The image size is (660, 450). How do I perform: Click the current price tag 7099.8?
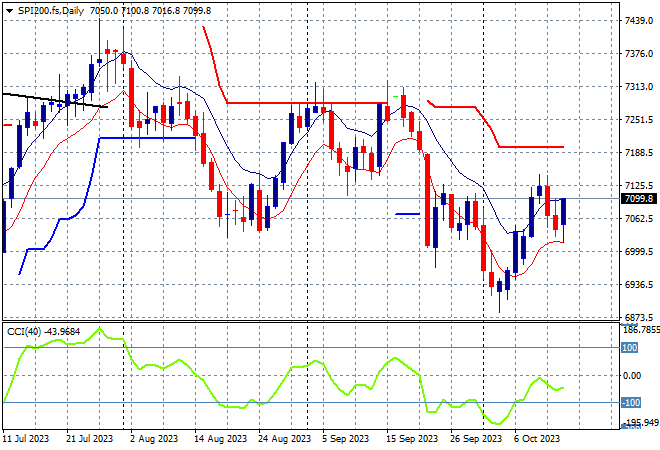pos(639,199)
